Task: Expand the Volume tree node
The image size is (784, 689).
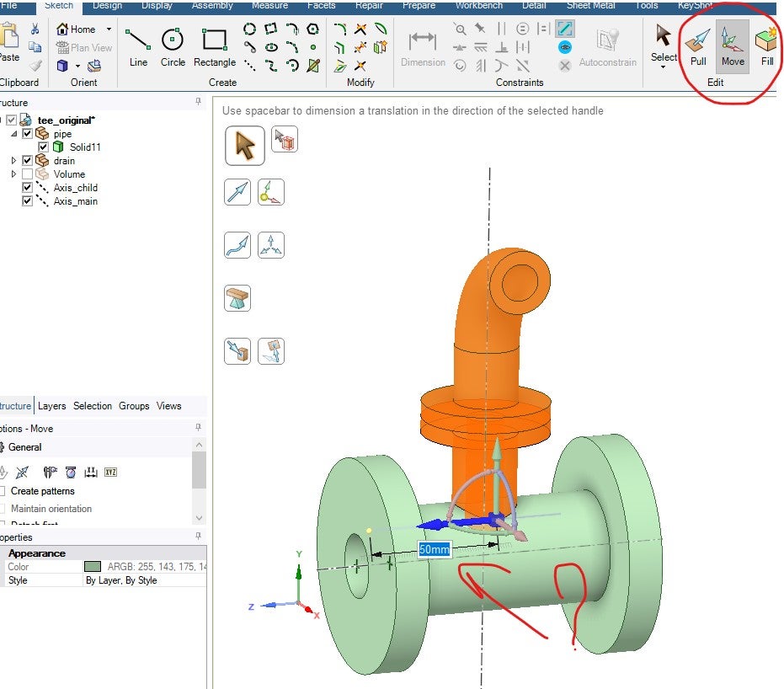Action: [x=13, y=174]
